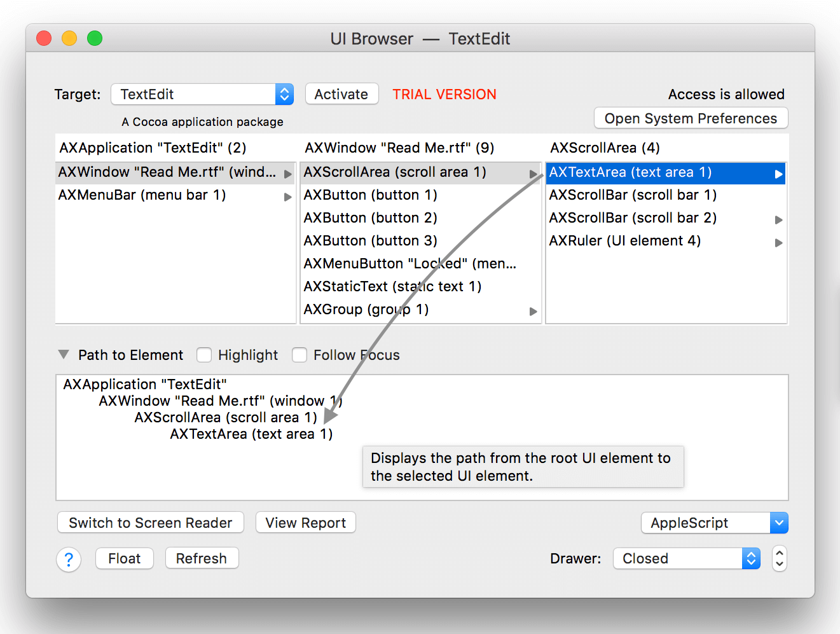Click AXWindow "Read Me.rtf" (9) column header
840x634 pixels.
399,148
